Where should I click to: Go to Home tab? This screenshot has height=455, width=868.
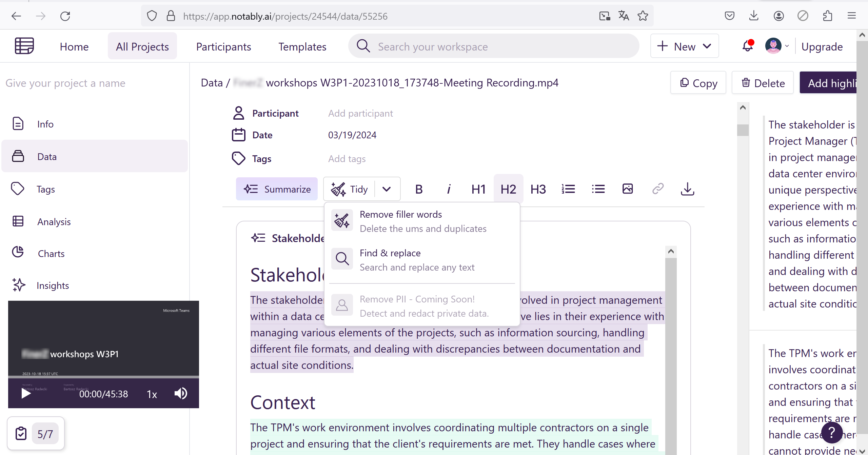pos(74,46)
